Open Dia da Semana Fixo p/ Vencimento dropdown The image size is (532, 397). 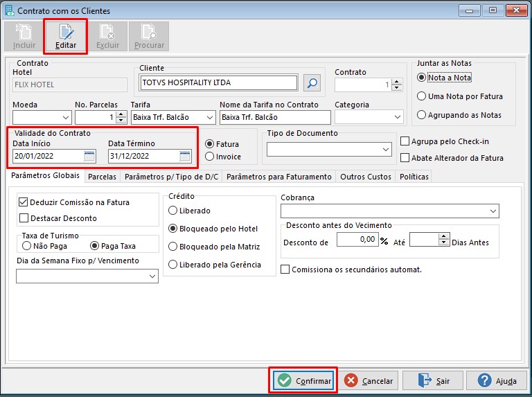pyautogui.click(x=152, y=276)
